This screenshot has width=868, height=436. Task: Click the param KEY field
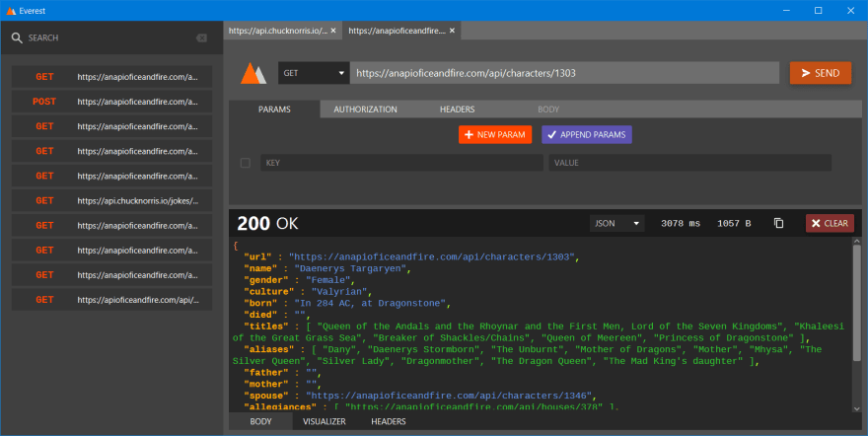401,163
